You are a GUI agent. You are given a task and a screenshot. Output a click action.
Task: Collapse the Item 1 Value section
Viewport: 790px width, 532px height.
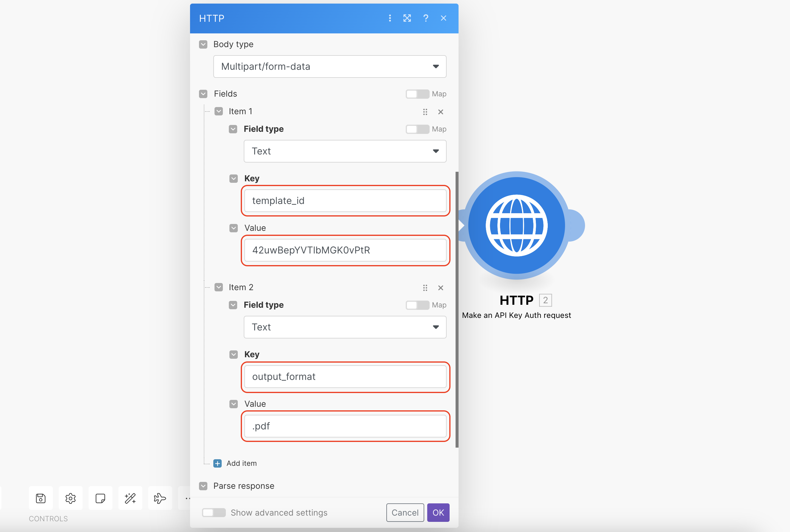click(x=234, y=228)
